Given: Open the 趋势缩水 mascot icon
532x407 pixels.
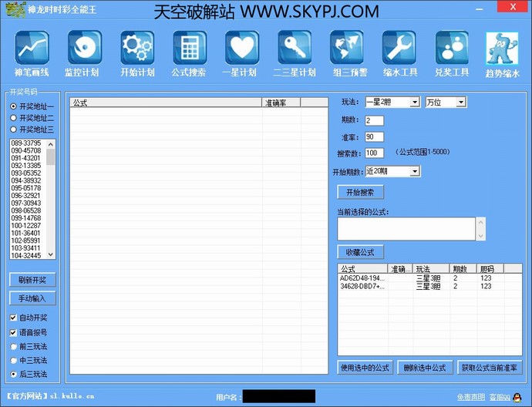Looking at the screenshot, I should 502,51.
